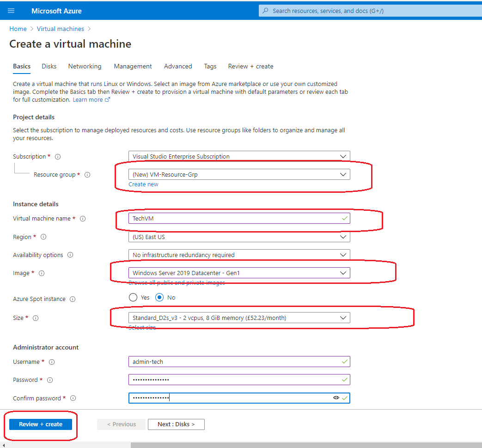Select Yes for Azure Spot instance
Screen dimensions: 482x448
click(133, 297)
